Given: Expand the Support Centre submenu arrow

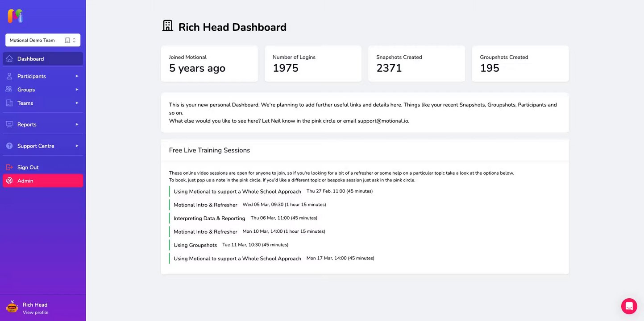Looking at the screenshot, I should (x=77, y=146).
